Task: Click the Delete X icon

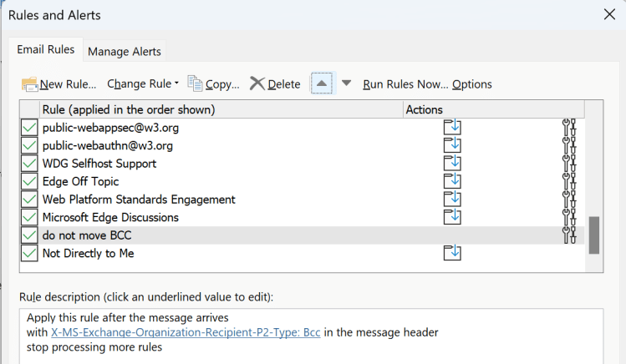Action: click(x=257, y=83)
